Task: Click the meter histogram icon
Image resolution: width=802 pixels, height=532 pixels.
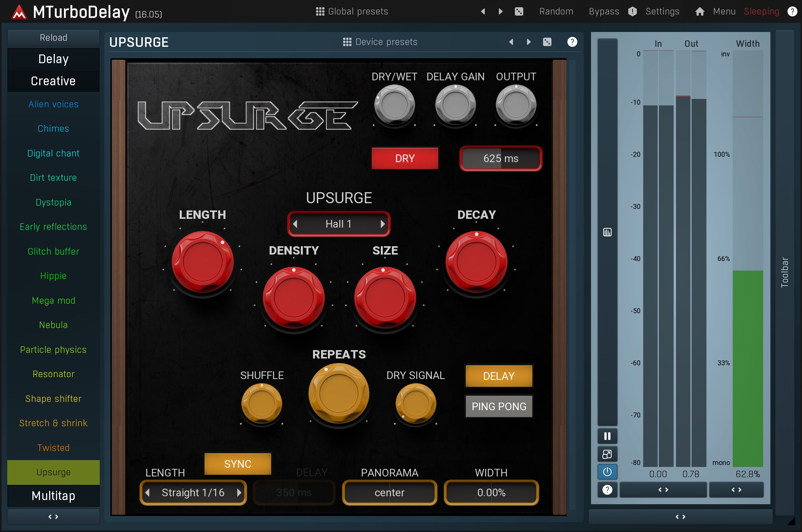Action: [607, 232]
